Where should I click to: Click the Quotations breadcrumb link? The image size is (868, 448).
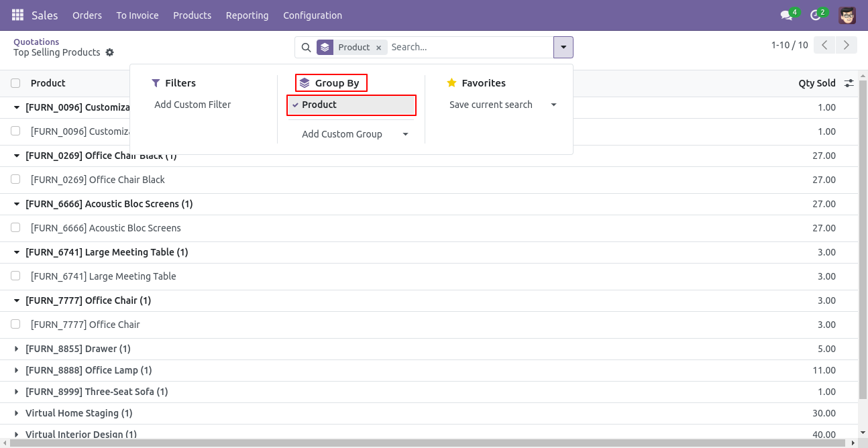click(x=36, y=42)
